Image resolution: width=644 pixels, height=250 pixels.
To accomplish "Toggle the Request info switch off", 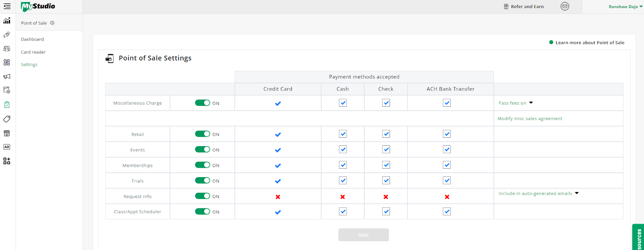I will pos(202,196).
